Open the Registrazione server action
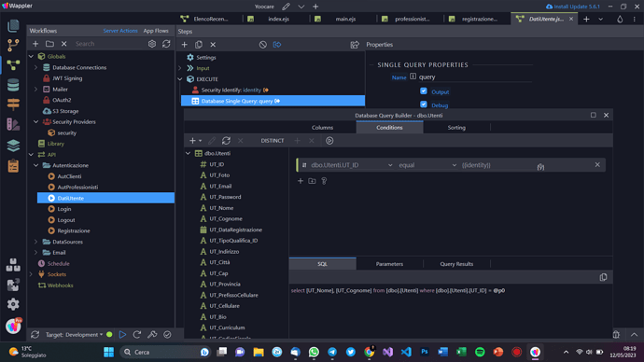 [x=74, y=230]
